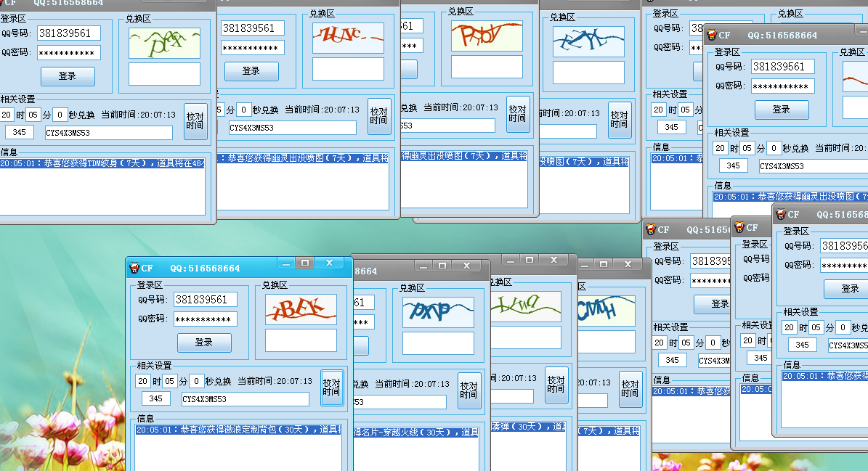
Task: Click the CF mascot icon in the ABEK-captcha window title
Action: (x=134, y=268)
